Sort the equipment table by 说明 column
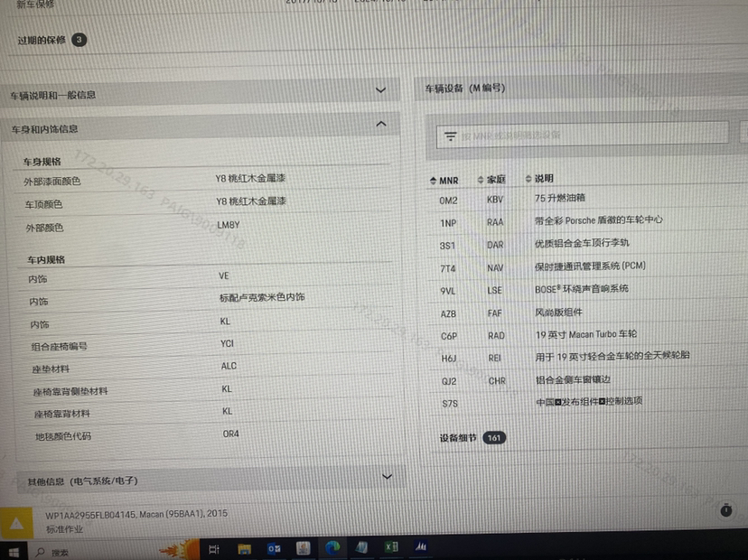Viewport: 748px width, 560px height. point(539,179)
